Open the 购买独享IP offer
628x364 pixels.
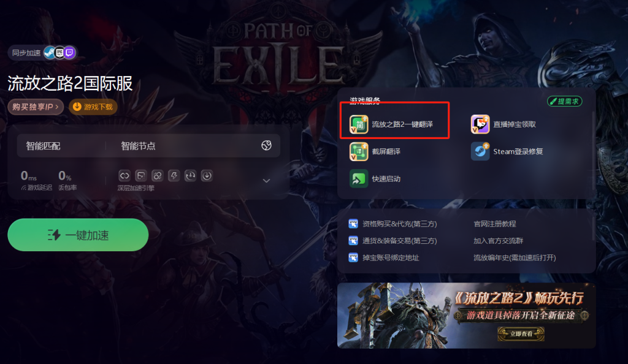pos(36,107)
